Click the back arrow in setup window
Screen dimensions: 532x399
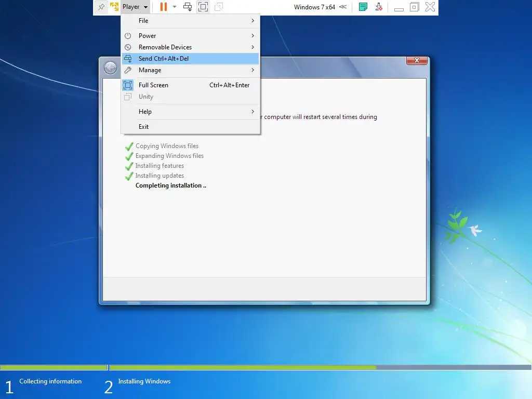click(x=110, y=68)
